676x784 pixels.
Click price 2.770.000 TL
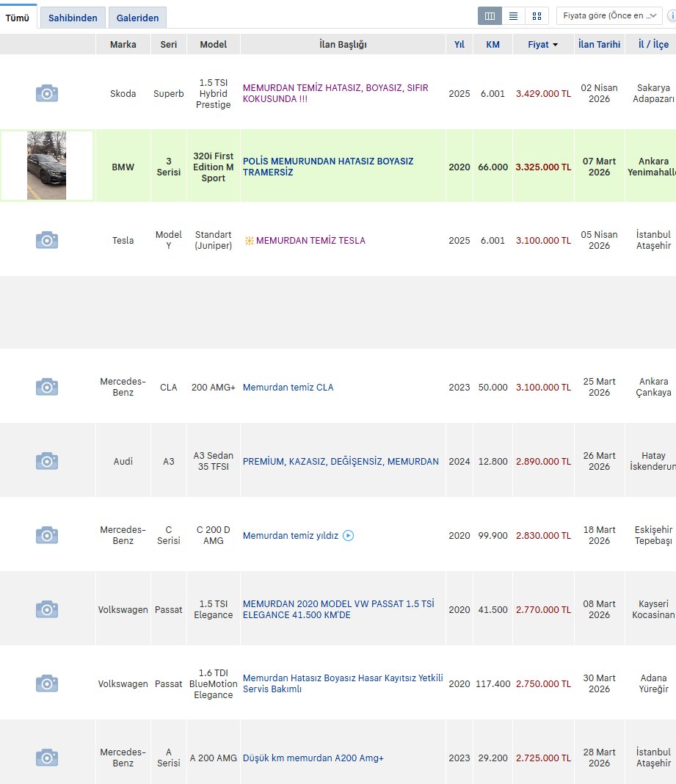click(543, 609)
